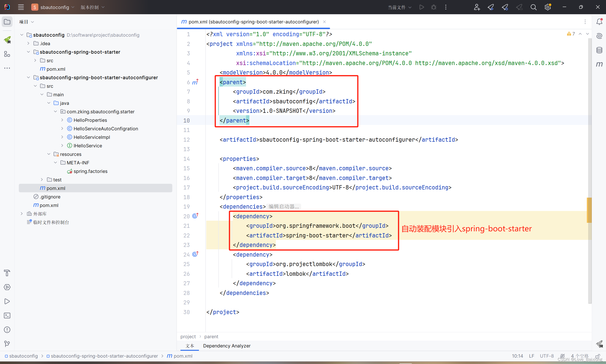
Task: Open Search Everywhere with the magnifier icon
Action: point(534,7)
